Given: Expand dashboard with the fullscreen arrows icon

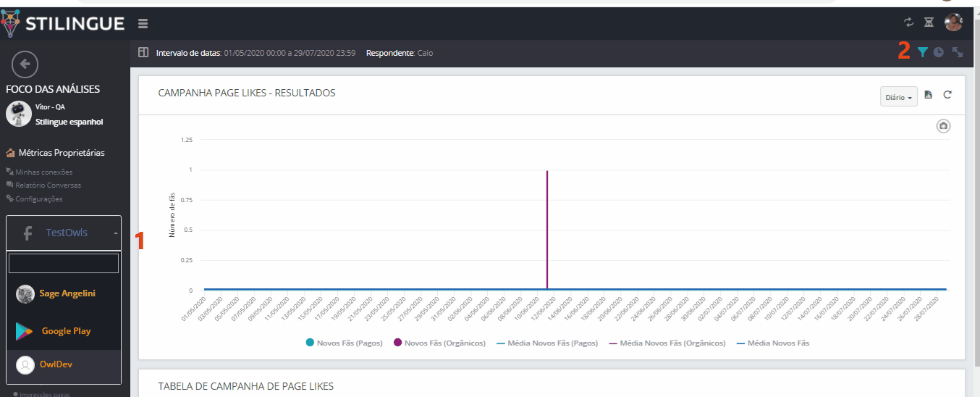Looking at the screenshot, I should pyautogui.click(x=957, y=52).
